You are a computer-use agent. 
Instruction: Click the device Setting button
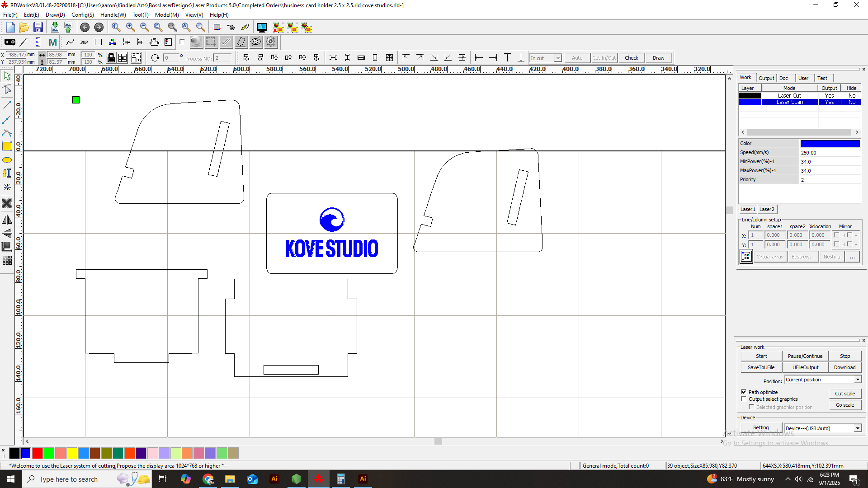click(761, 427)
